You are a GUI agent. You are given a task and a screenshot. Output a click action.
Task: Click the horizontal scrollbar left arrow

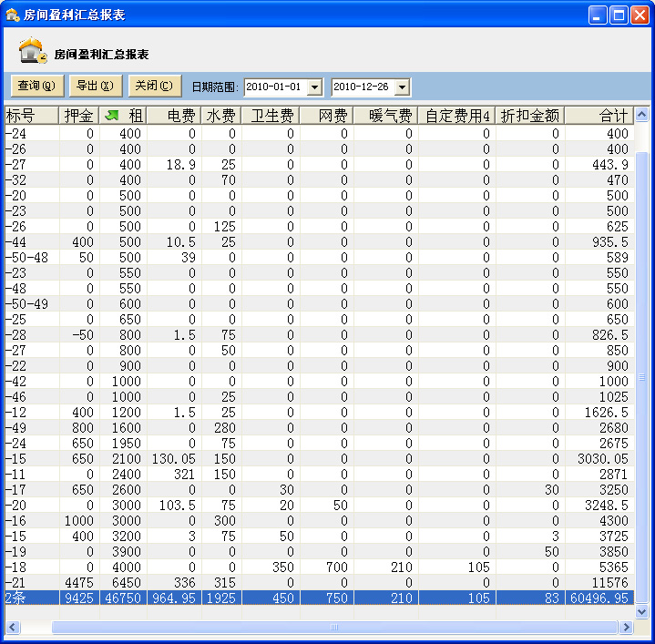(x=13, y=627)
